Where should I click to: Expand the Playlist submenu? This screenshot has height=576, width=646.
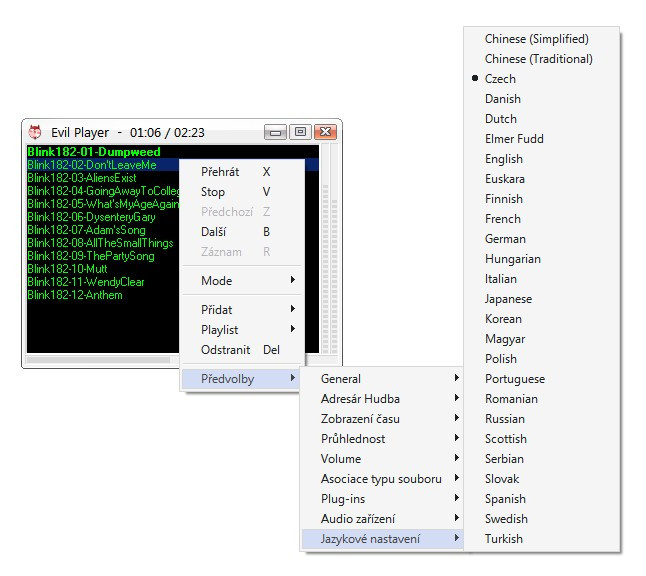click(x=242, y=330)
